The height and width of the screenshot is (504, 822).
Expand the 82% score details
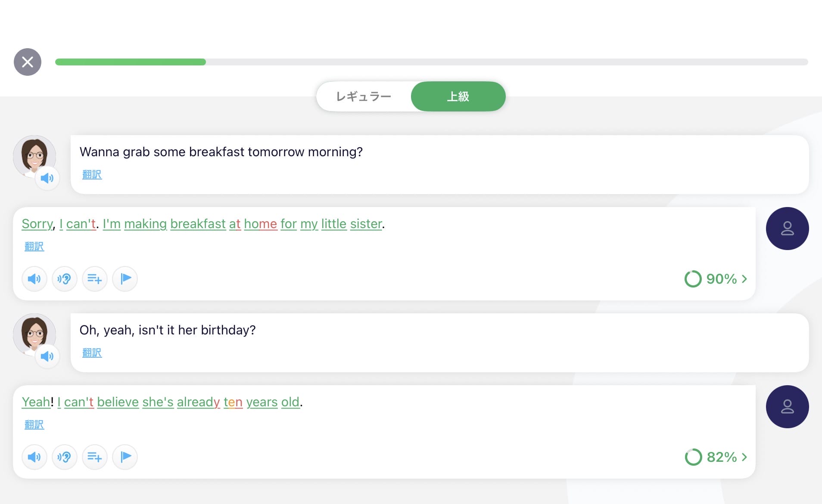(716, 457)
